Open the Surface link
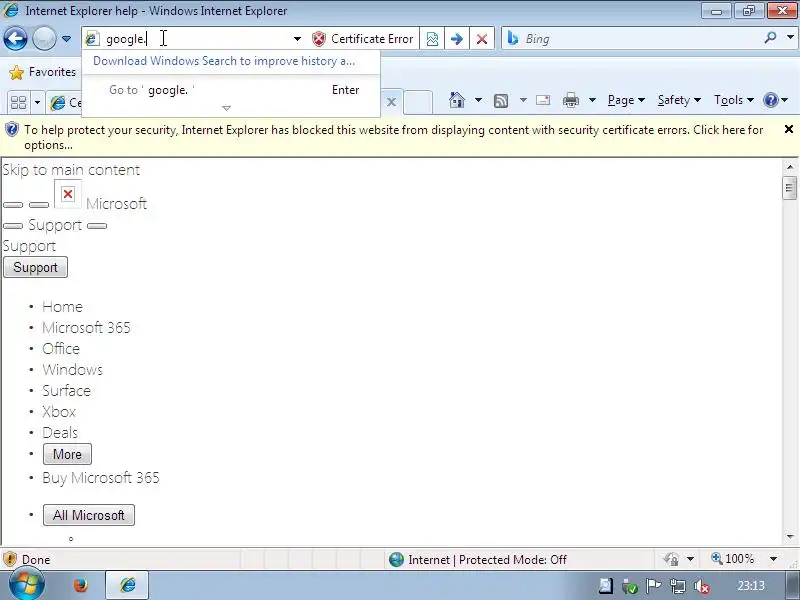This screenshot has height=600, width=800. pos(66,390)
